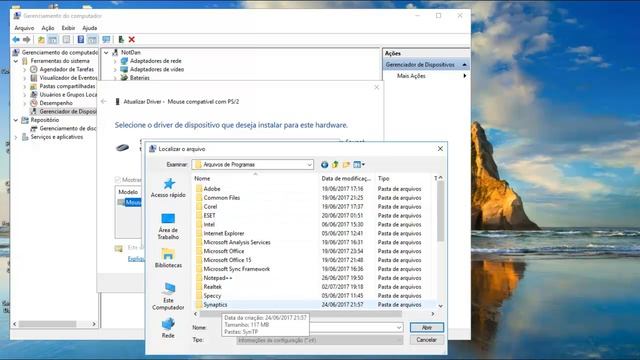Click the blue Back arrow in Computer Management toolbar
Image resolution: width=640 pixels, height=360 pixels.
click(x=16, y=40)
